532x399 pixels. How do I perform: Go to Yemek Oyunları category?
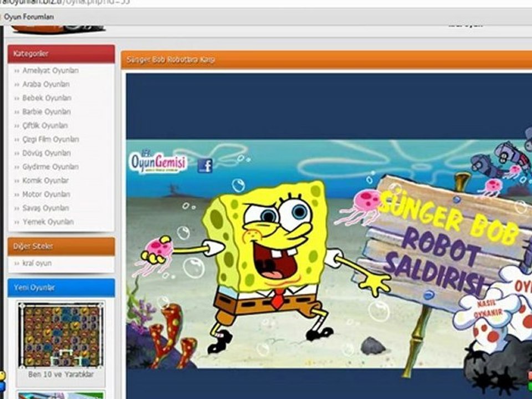[x=48, y=222]
